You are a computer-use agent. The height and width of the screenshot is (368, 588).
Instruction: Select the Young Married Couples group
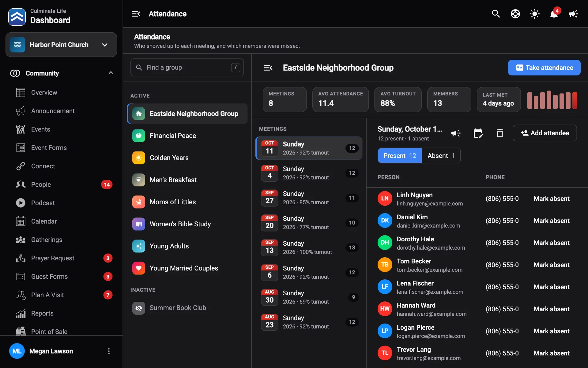pyautogui.click(x=187, y=268)
